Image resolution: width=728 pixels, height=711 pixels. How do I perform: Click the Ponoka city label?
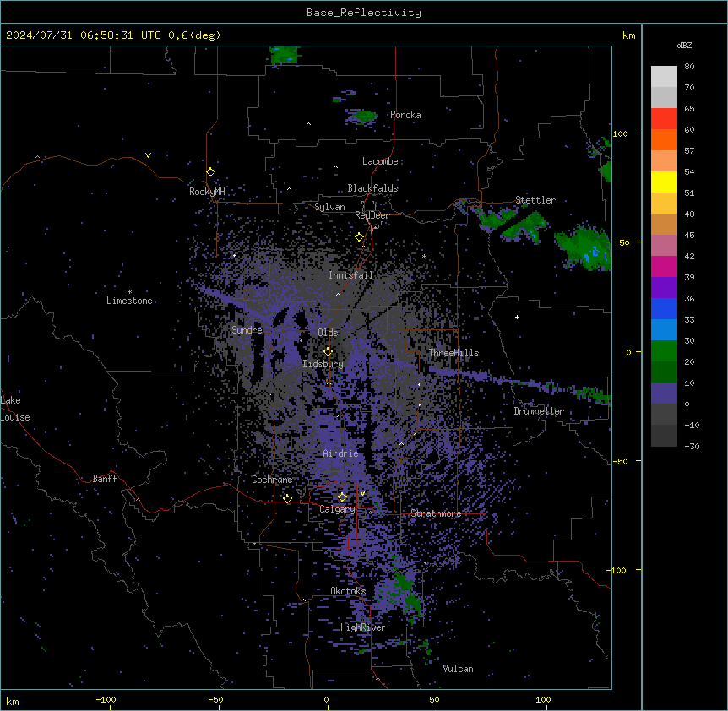click(x=405, y=115)
